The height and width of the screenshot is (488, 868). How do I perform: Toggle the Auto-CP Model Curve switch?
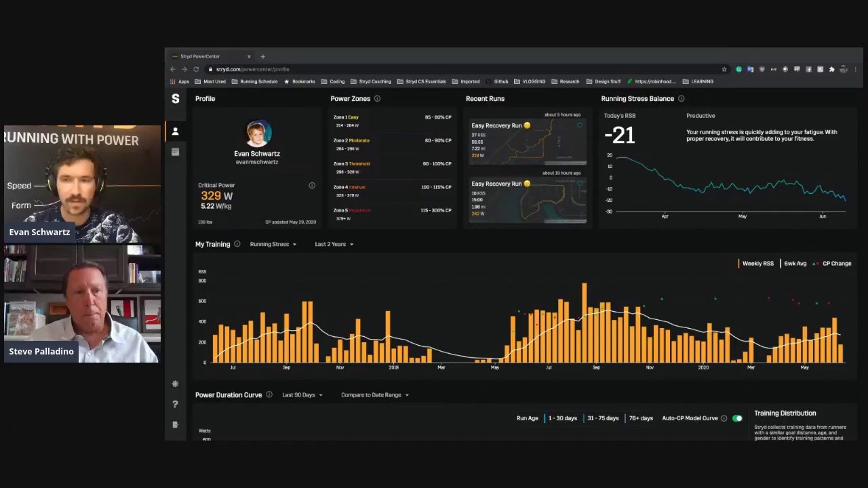(737, 418)
